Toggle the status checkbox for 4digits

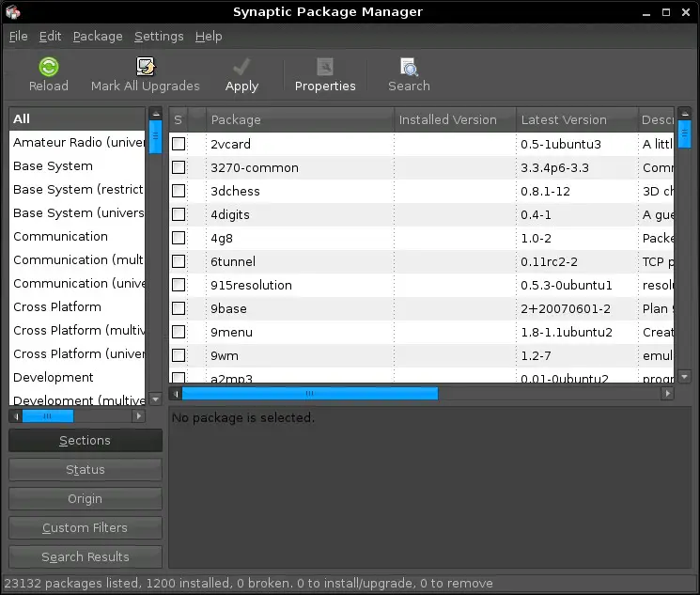pyautogui.click(x=179, y=214)
